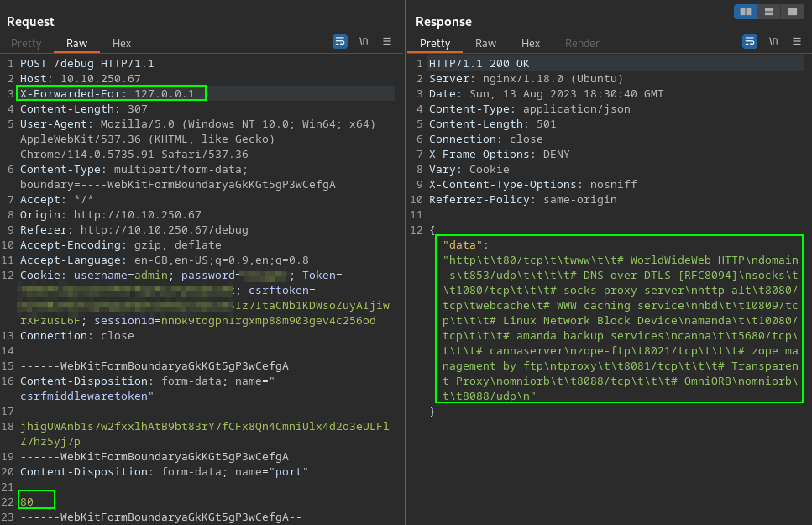Viewport: 812px width, 525px height.
Task: Click the port value '80' in request body
Action: [x=27, y=501]
